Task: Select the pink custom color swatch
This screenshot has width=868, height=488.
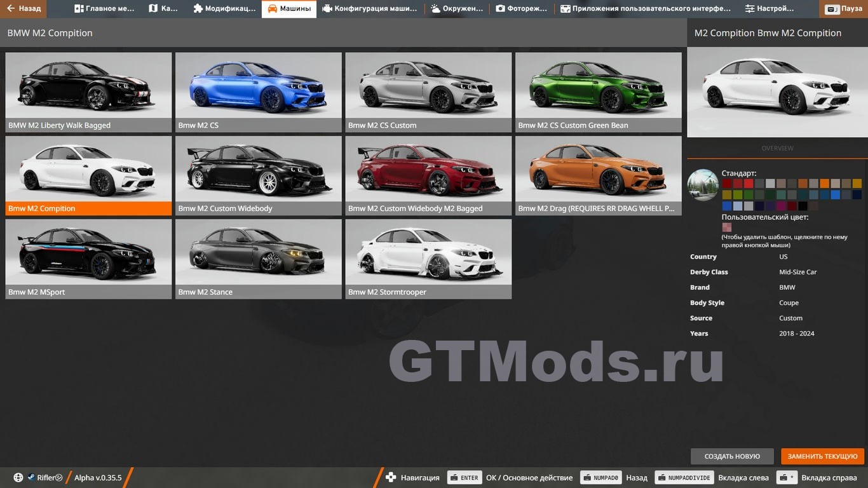Action: pyautogui.click(x=727, y=227)
